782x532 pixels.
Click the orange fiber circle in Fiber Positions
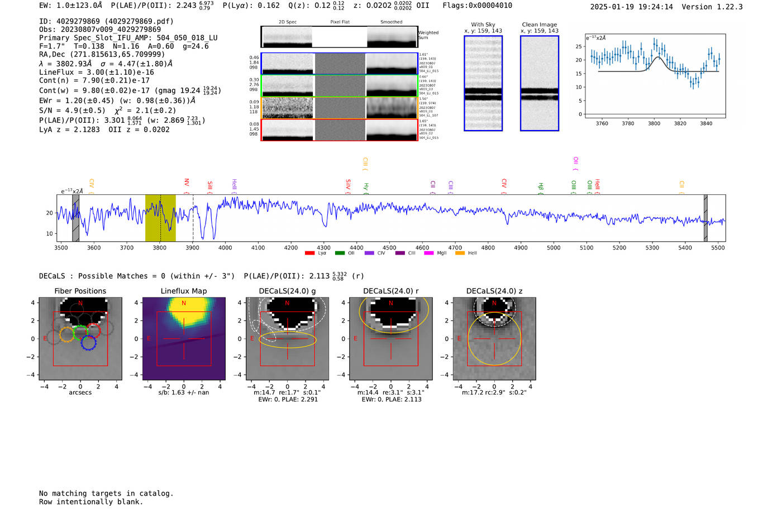tap(66, 335)
